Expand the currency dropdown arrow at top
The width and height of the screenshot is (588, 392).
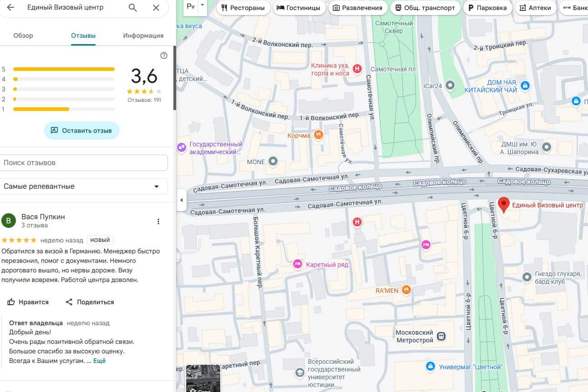click(203, 5)
